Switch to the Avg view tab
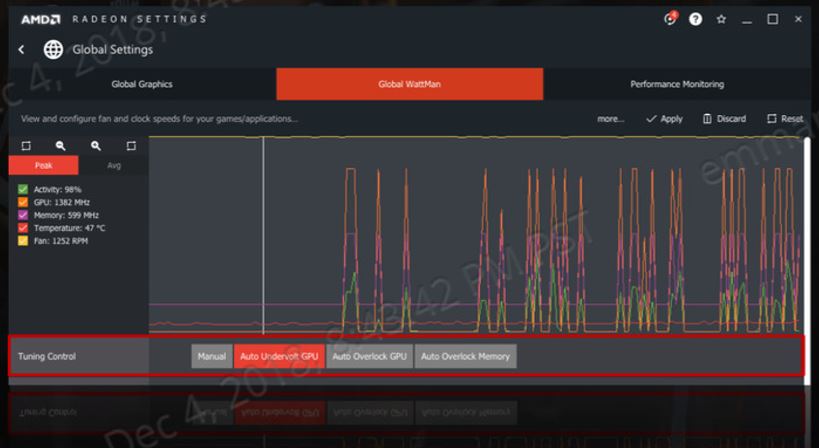 [x=114, y=166]
